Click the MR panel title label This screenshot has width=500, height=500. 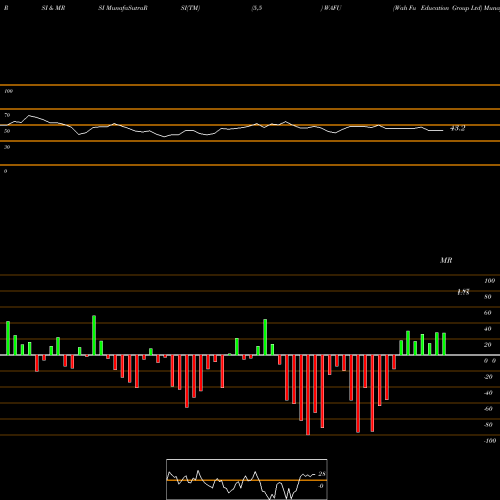point(446,260)
